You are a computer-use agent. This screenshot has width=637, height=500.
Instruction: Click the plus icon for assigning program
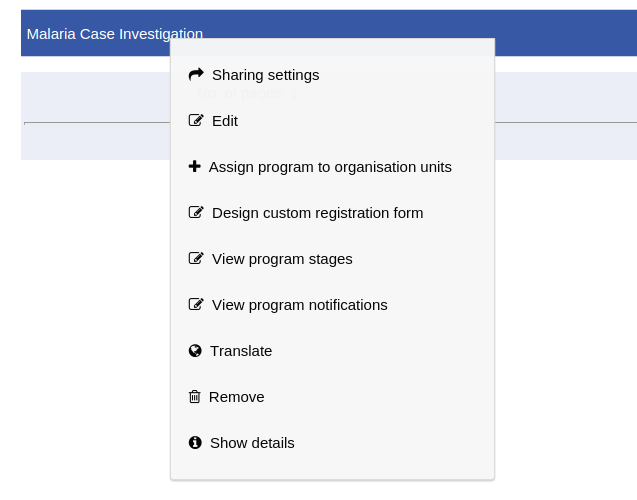[194, 166]
